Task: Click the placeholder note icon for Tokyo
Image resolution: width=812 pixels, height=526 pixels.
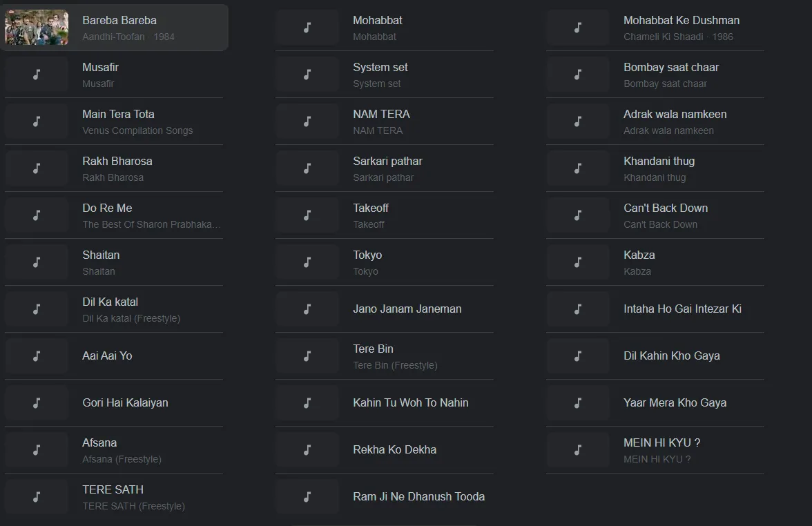Action: point(307,262)
